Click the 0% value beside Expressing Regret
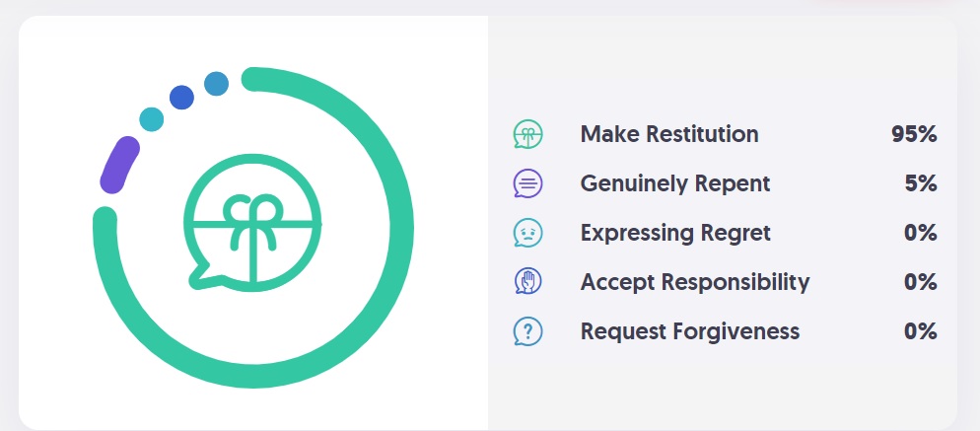980x431 pixels. [921, 233]
